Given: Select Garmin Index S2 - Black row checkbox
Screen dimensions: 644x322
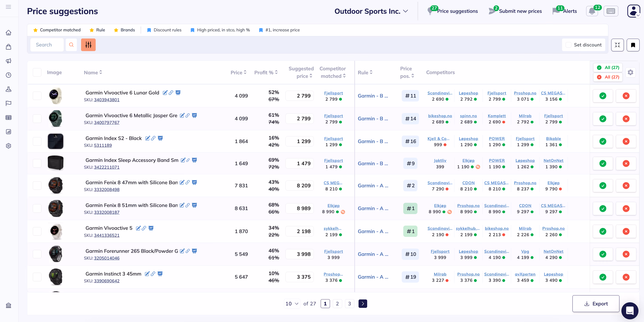Looking at the screenshot, I should [37, 141].
